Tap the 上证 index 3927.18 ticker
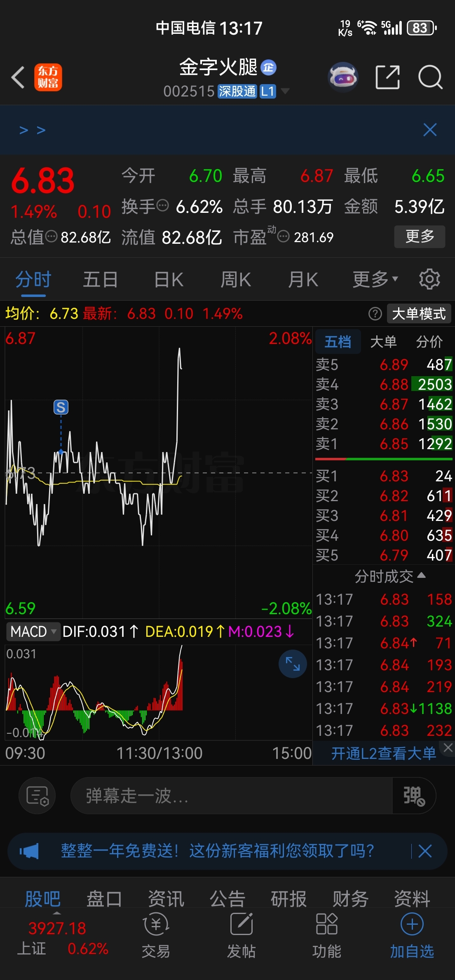 tap(63, 938)
